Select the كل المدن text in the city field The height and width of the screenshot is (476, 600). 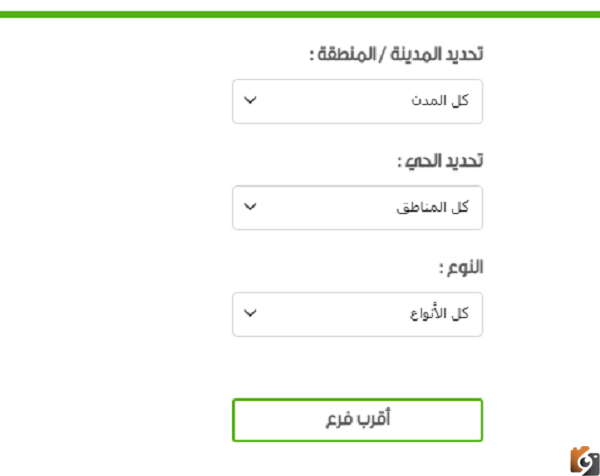tap(440, 101)
